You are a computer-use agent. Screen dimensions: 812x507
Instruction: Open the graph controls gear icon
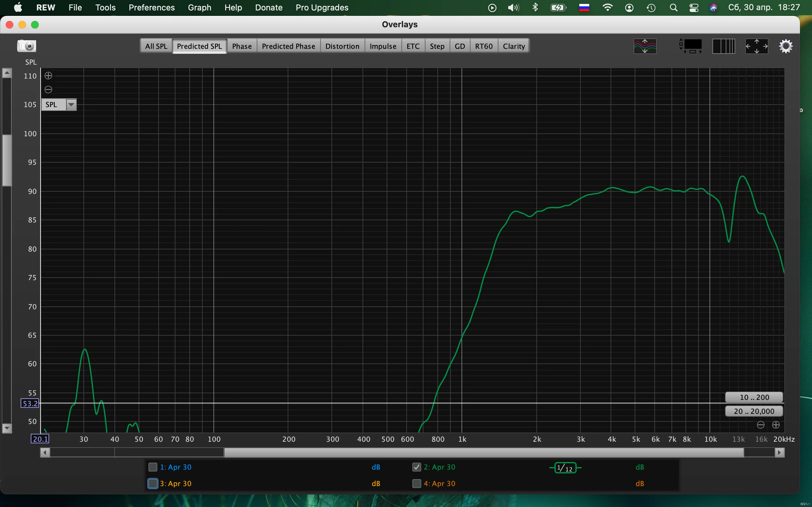[x=785, y=46]
